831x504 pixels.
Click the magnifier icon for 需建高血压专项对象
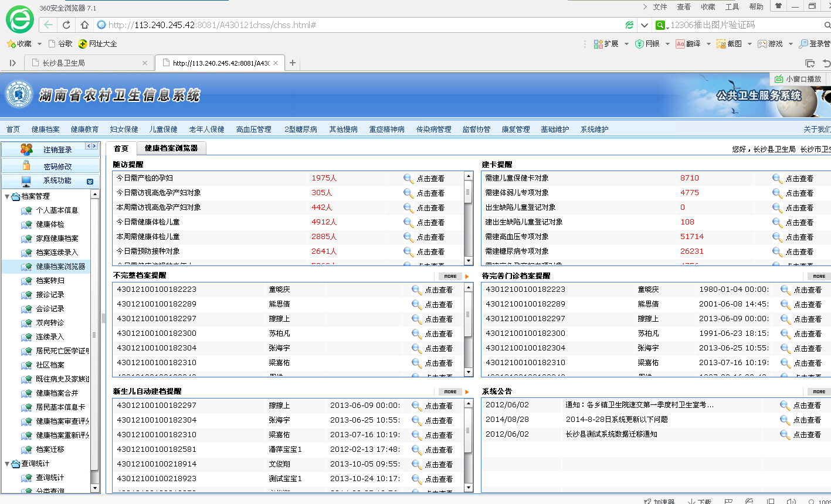click(778, 237)
